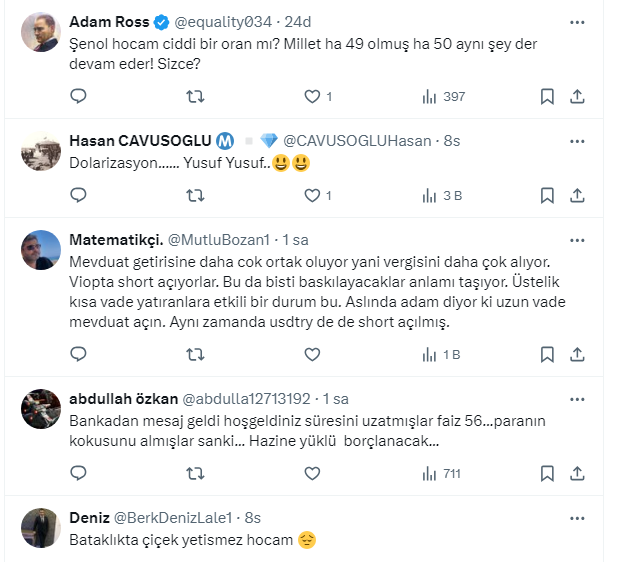Open Deniz's profile avatar
620x562 pixels.
(41, 529)
